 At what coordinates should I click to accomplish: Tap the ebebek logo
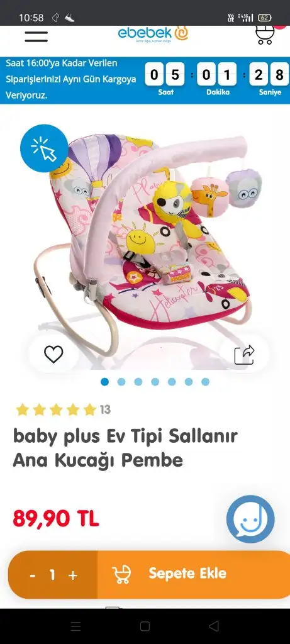click(153, 34)
